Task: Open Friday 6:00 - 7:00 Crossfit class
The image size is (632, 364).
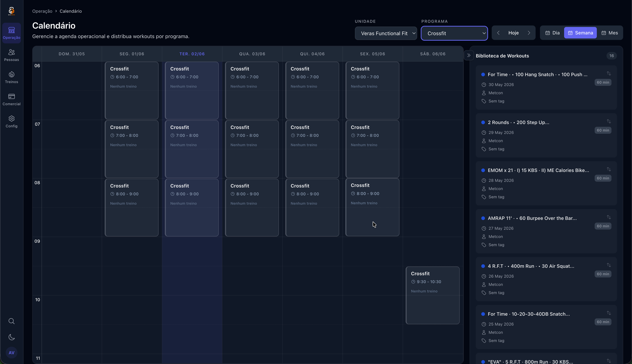Action: point(372,91)
